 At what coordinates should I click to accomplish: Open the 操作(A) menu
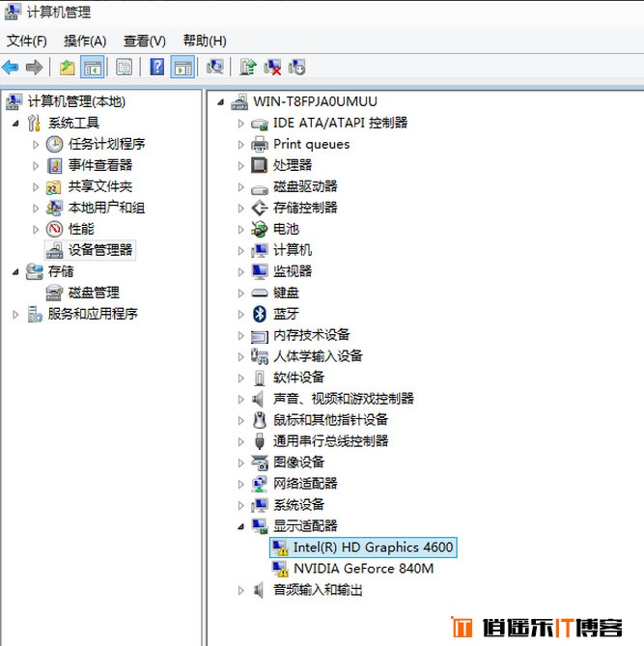click(x=85, y=41)
